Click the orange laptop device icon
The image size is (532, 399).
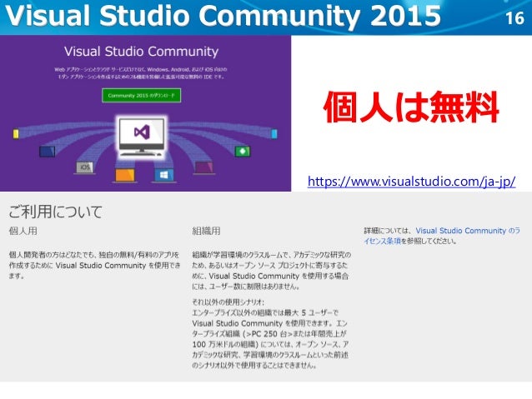tap(125, 175)
